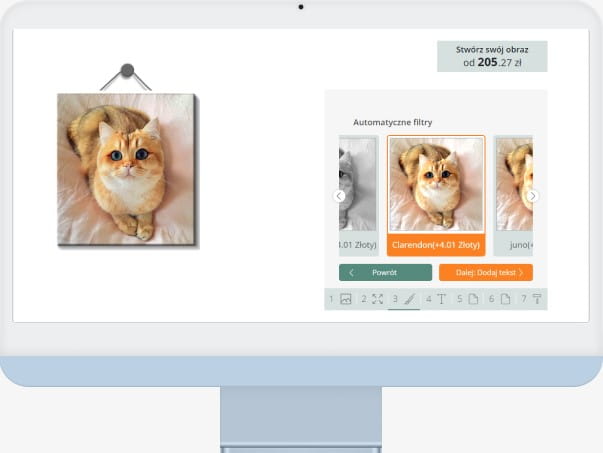Viewport: 603px width, 453px height.
Task: Click the nail hanger above the canvas
Action: 127,72
